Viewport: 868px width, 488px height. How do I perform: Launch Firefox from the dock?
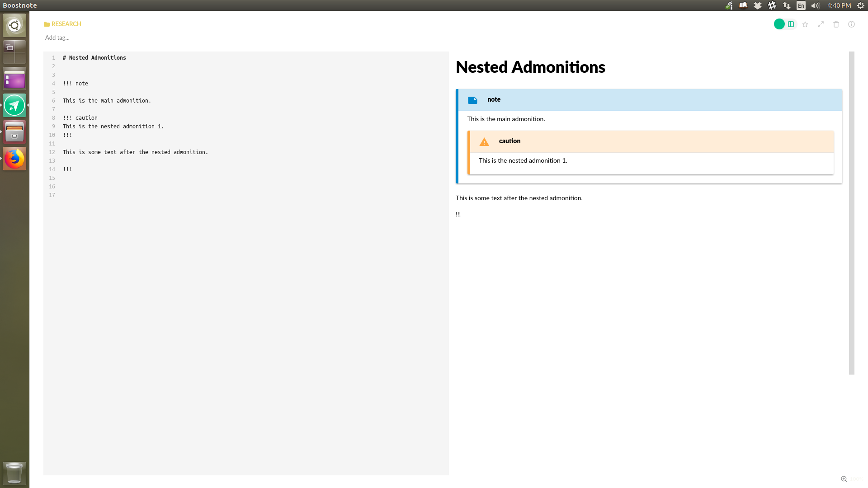[x=14, y=159]
